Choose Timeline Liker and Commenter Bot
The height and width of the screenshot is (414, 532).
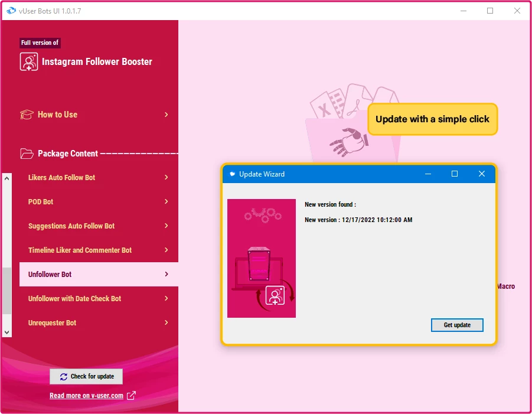pyautogui.click(x=99, y=250)
